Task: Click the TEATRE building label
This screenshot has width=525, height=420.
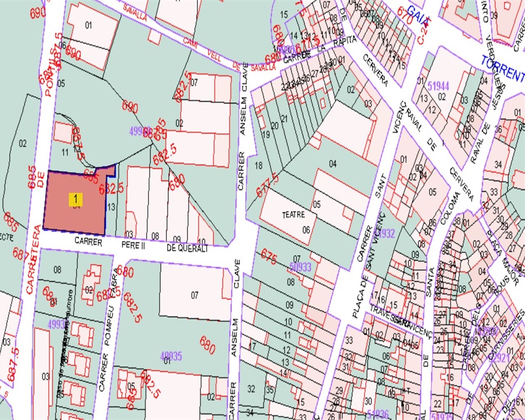Action: [293, 215]
